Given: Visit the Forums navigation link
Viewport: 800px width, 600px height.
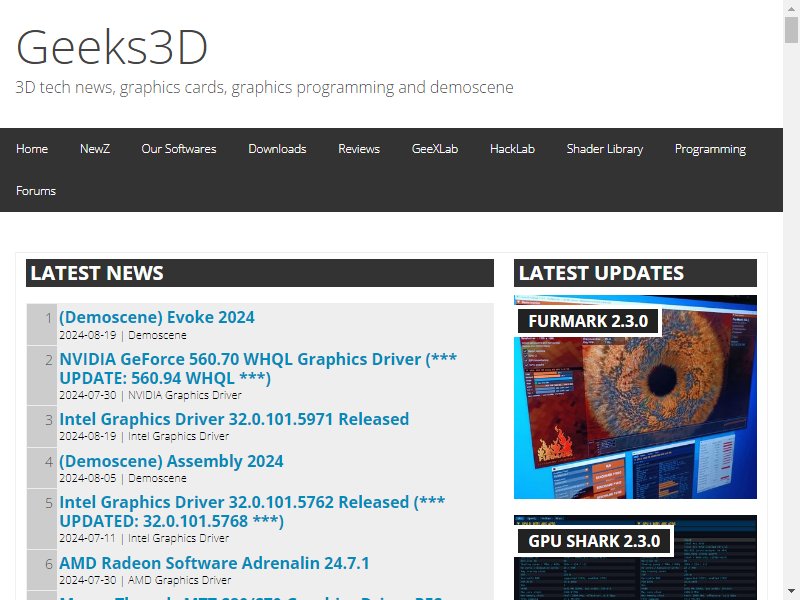Looking at the screenshot, I should [x=36, y=191].
